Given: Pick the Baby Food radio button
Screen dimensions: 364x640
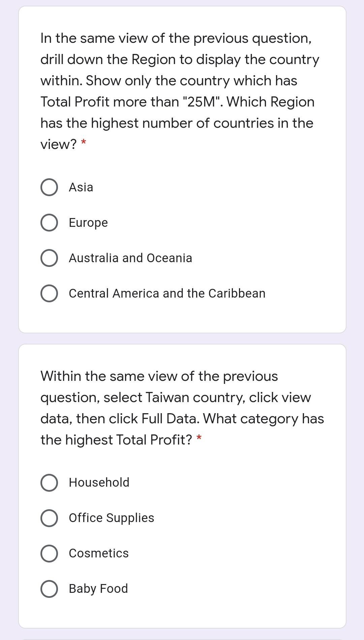Looking at the screenshot, I should [x=49, y=589].
